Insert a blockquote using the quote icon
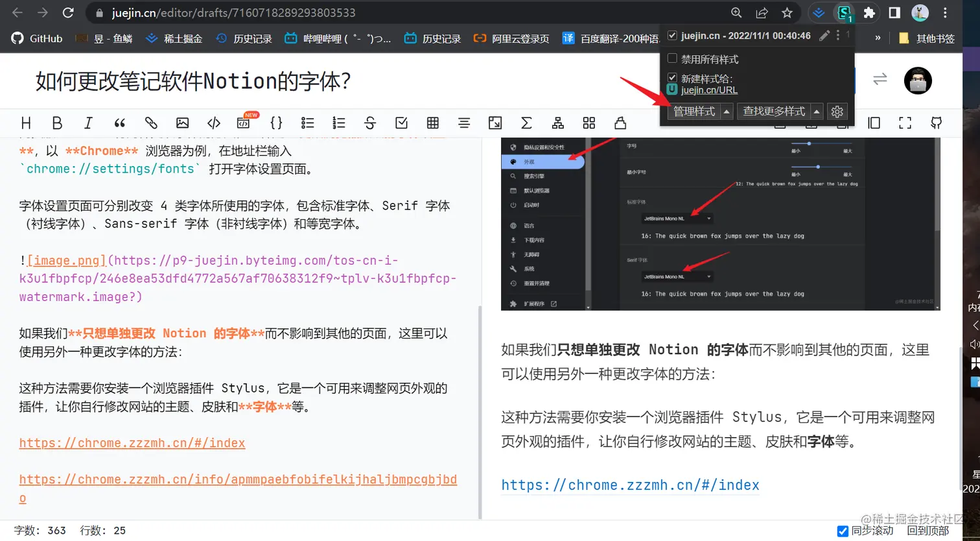This screenshot has width=980, height=541. pyautogui.click(x=119, y=123)
